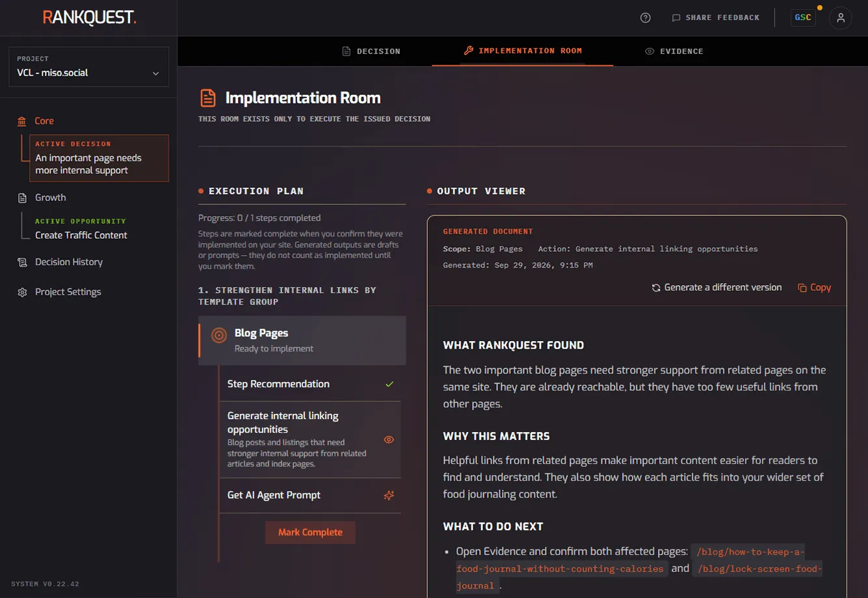Screen dimensions: 868x598
Task: Expand the project dropdown chevron
Action: [156, 74]
